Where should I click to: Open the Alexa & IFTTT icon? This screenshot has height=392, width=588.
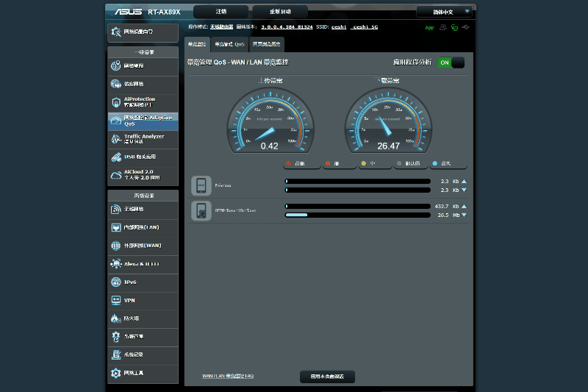116,263
